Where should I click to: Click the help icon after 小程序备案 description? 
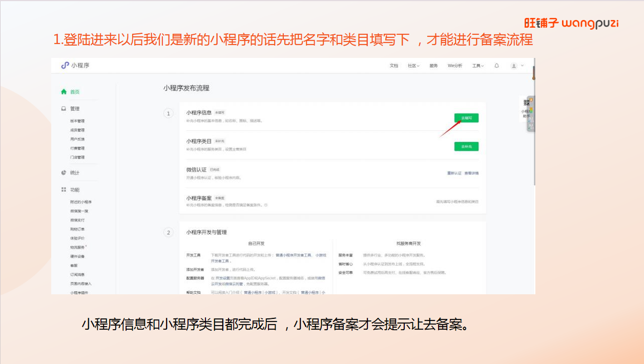pyautogui.click(x=265, y=205)
